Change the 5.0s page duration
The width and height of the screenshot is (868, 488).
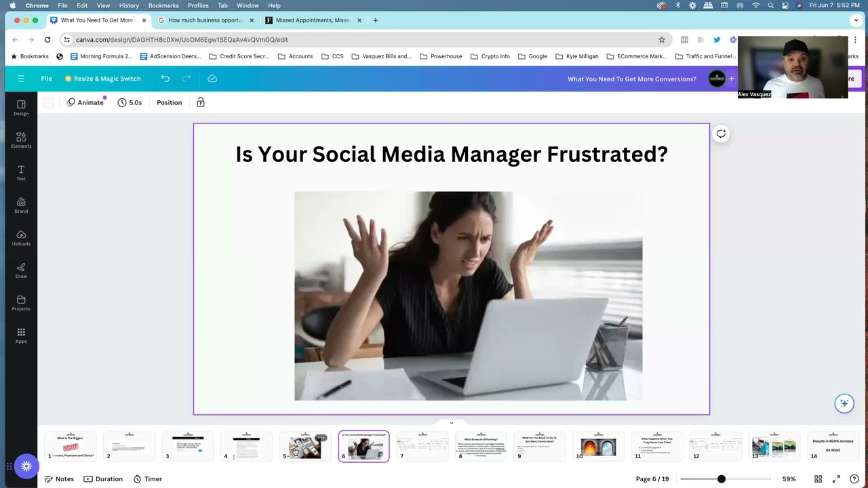[130, 102]
